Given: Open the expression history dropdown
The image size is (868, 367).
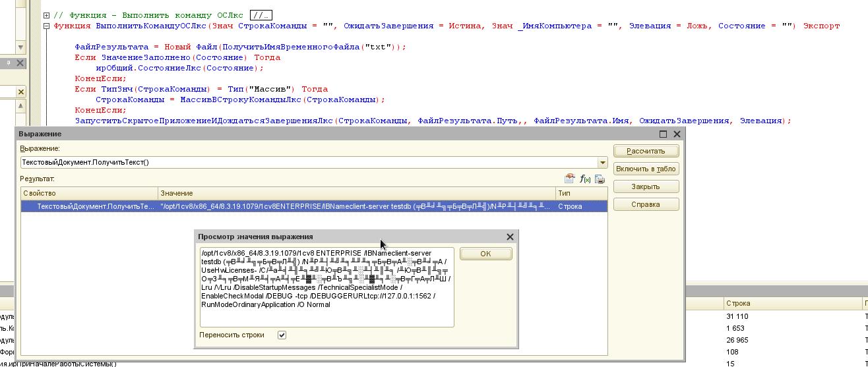Looking at the screenshot, I should pos(602,163).
